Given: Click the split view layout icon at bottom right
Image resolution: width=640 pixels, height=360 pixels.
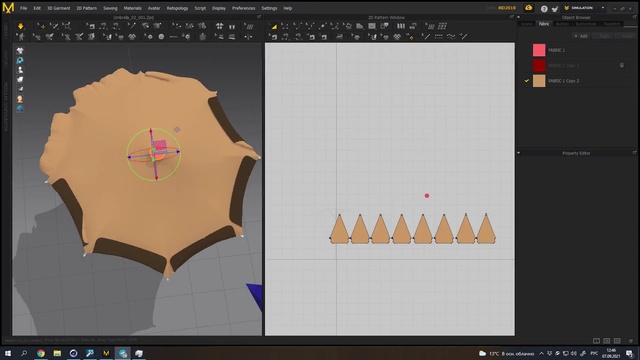Looking at the screenshot, I should tap(596, 340).
